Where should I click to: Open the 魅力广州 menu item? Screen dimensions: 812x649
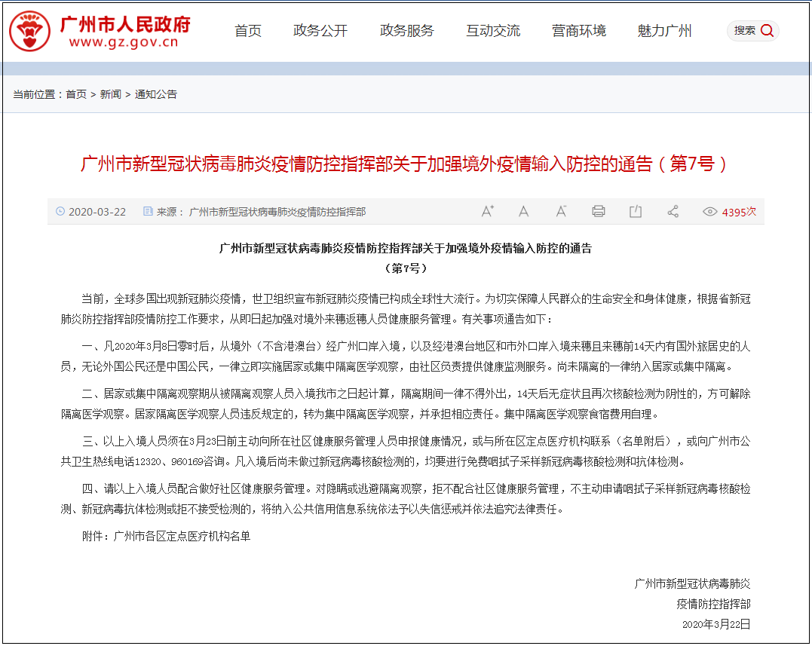664,31
